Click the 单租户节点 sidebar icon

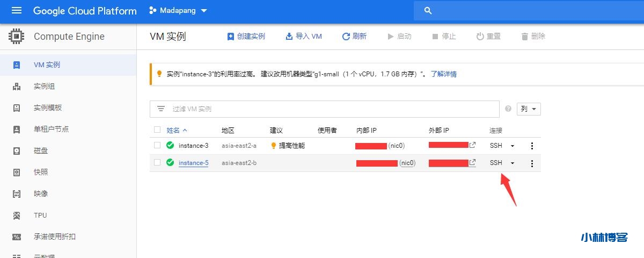[x=17, y=130]
